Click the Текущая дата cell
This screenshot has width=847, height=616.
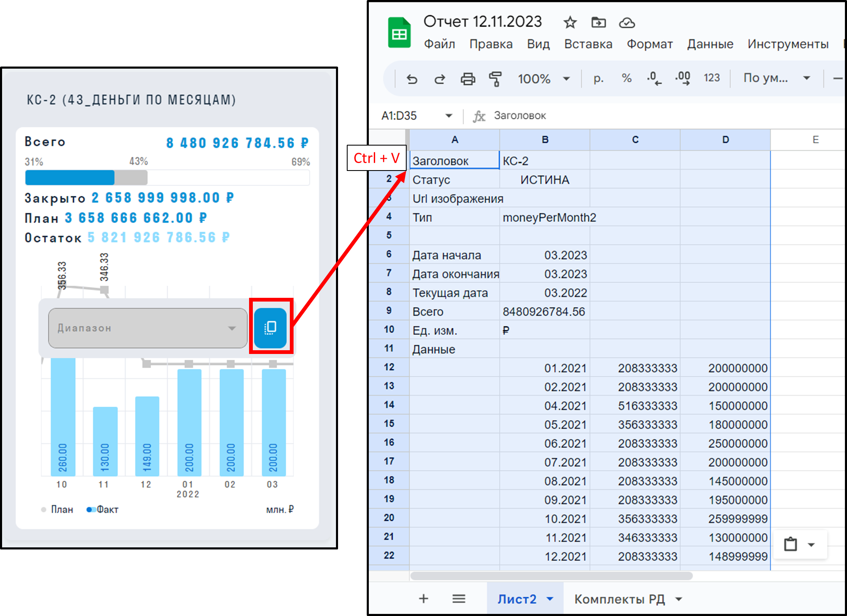click(454, 293)
